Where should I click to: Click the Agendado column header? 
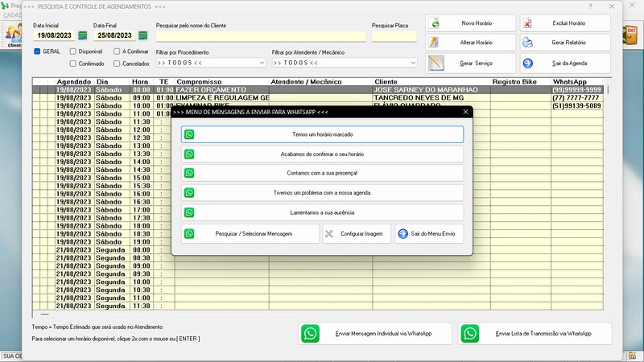(74, 82)
